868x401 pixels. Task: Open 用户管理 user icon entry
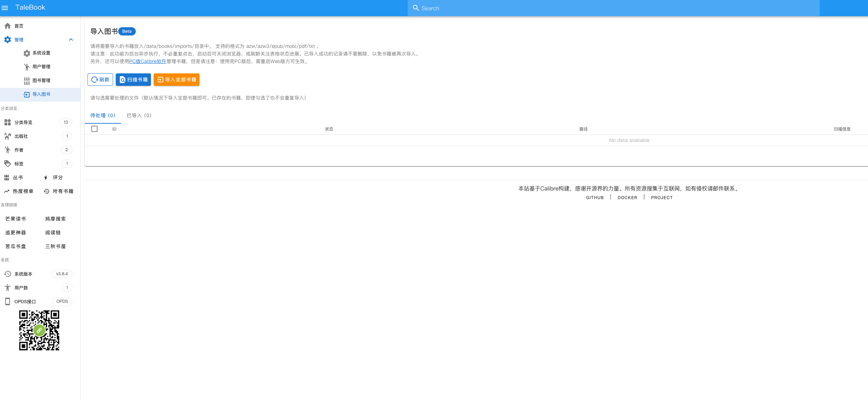click(27, 67)
